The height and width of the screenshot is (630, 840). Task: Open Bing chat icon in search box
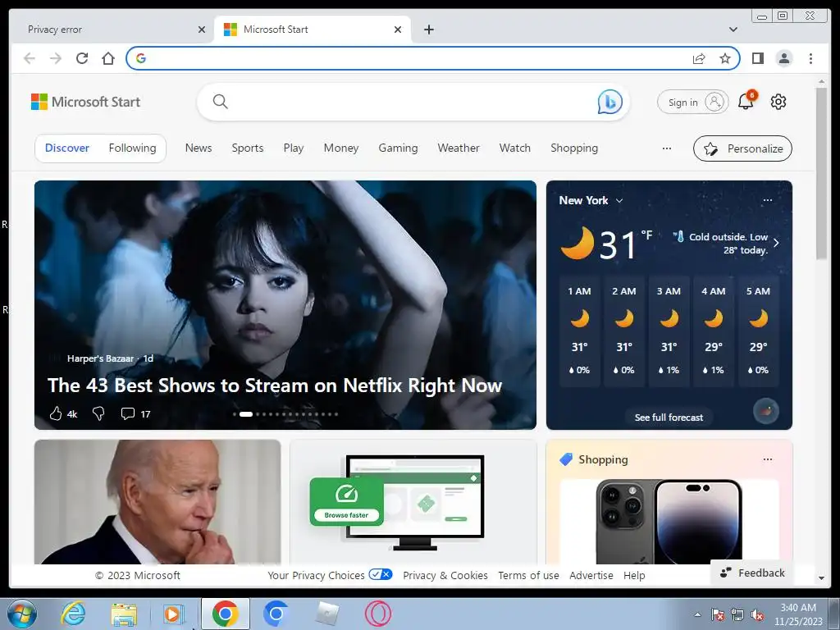pos(609,102)
